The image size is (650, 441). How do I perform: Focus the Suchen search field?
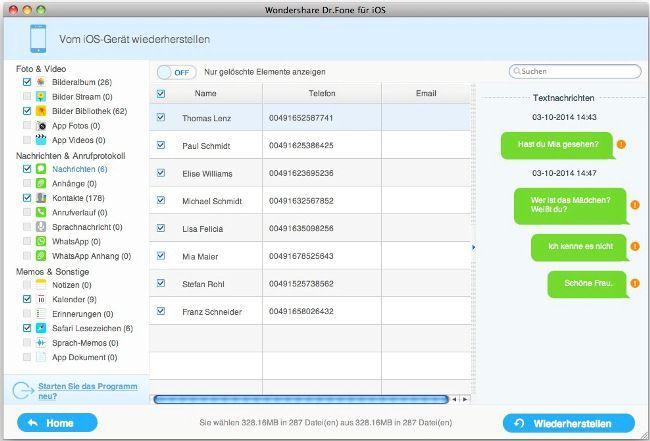pos(575,71)
